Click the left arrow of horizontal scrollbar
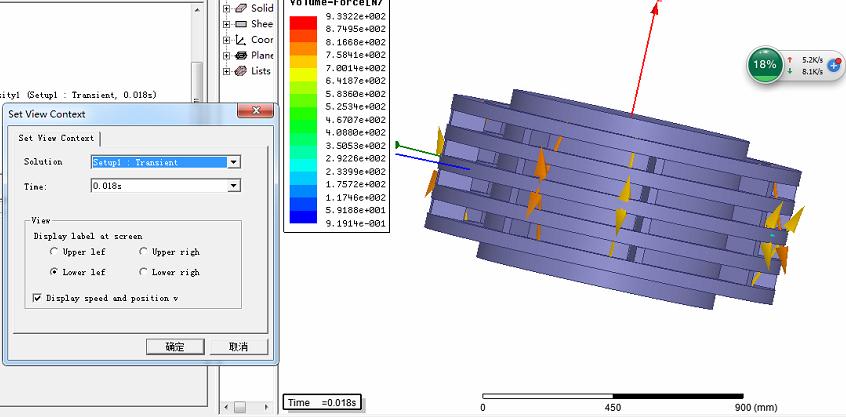846x417 pixels. click(227, 407)
